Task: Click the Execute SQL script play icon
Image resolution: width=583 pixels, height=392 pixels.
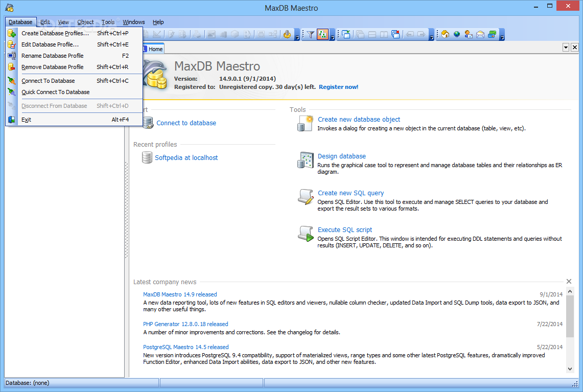Action: [x=306, y=234]
